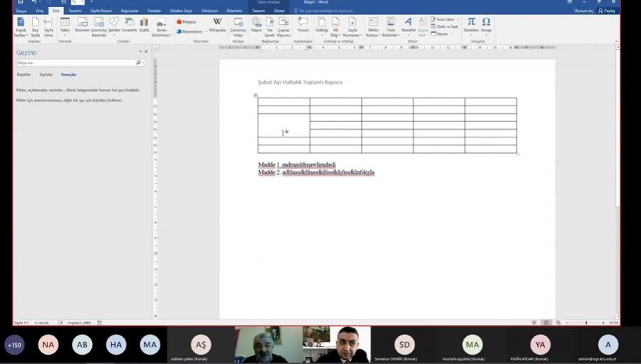Click the SmartArt icon
The width and height of the screenshot is (641, 364).
point(129,25)
